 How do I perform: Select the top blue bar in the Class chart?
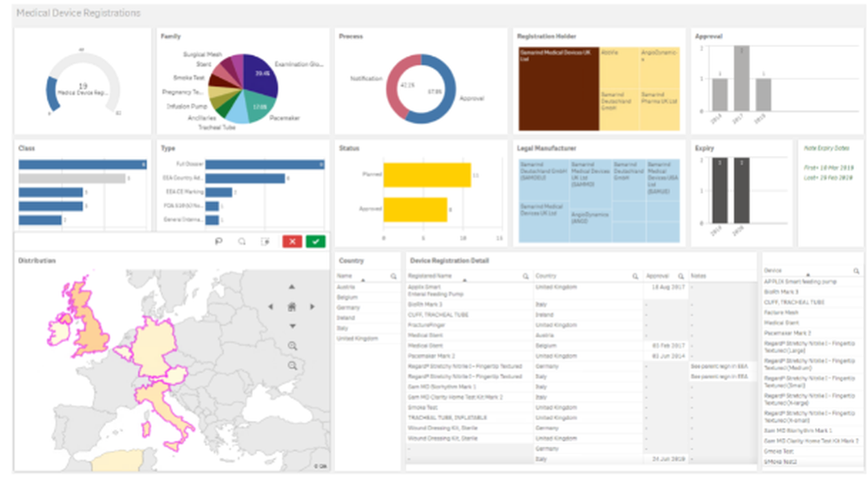click(x=82, y=164)
